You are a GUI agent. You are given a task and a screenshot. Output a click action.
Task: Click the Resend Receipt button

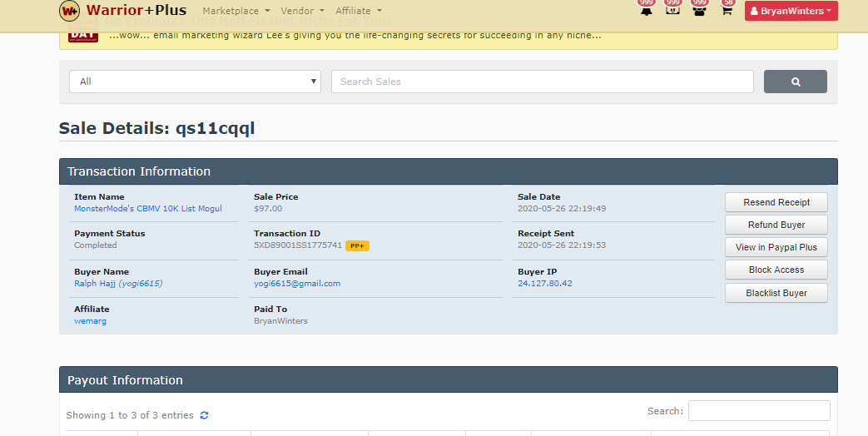click(776, 202)
